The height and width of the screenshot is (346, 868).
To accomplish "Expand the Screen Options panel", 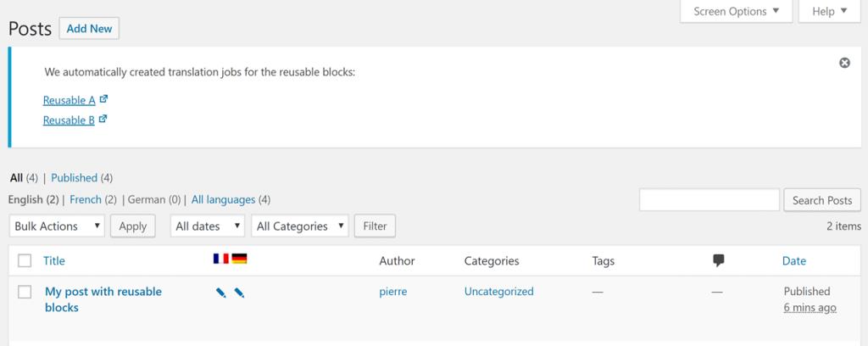I will [x=736, y=12].
